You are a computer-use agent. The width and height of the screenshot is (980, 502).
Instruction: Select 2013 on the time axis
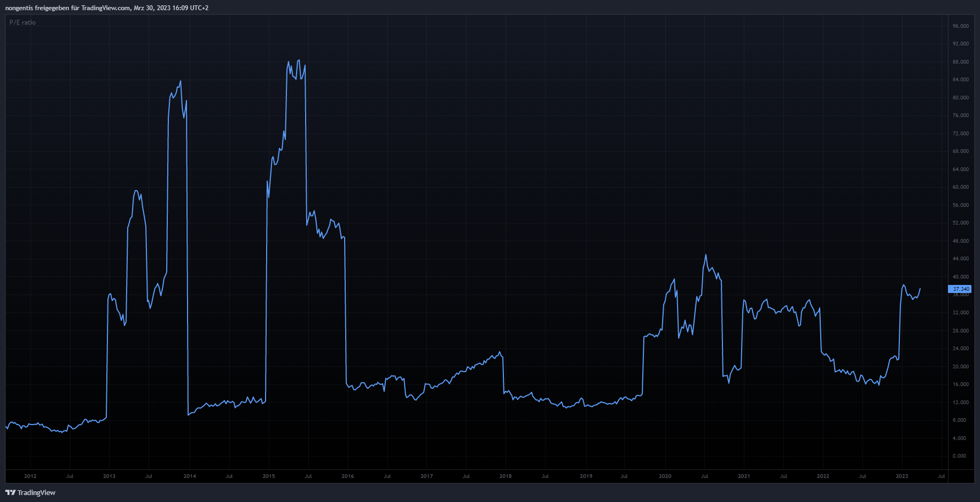point(109,476)
